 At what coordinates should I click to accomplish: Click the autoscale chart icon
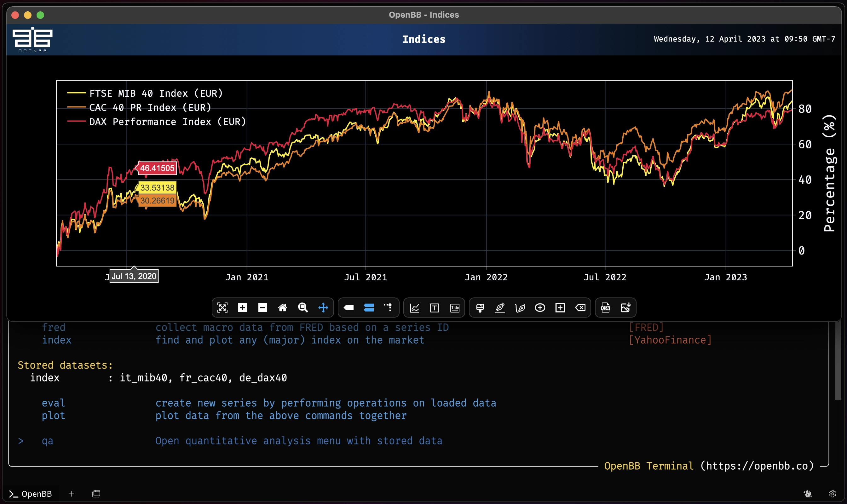click(x=222, y=308)
